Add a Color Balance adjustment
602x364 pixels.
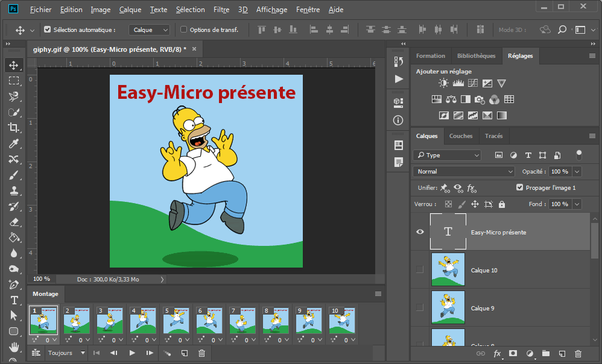tap(451, 99)
